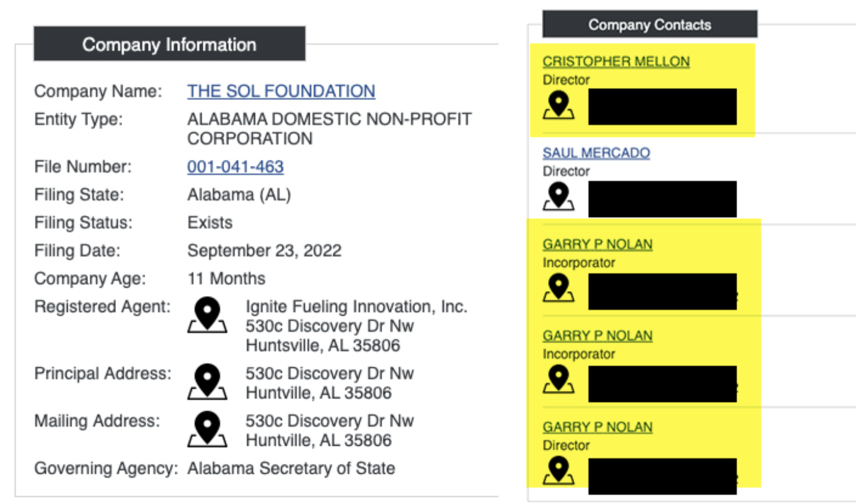The width and height of the screenshot is (856, 504).
Task: Visit the SAUL MERCADO contact link
Action: point(596,153)
